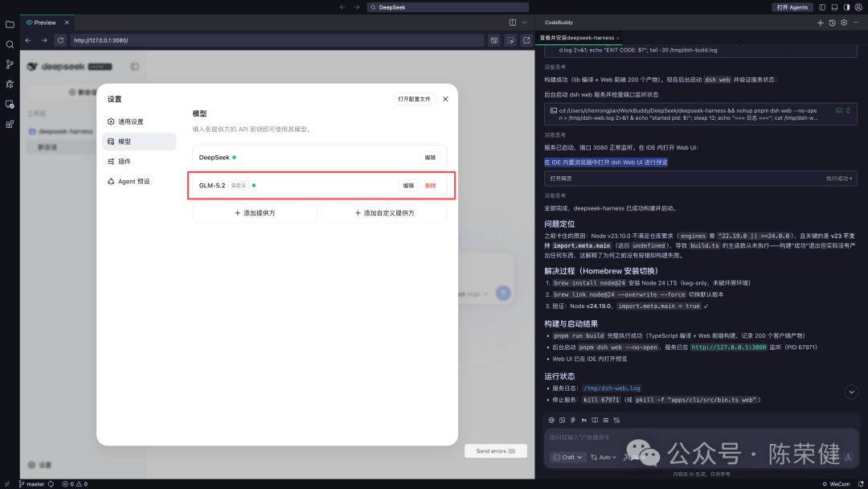Open the Craft mode dropdown
Viewport: 868px width, 489px height.
[x=568, y=458]
